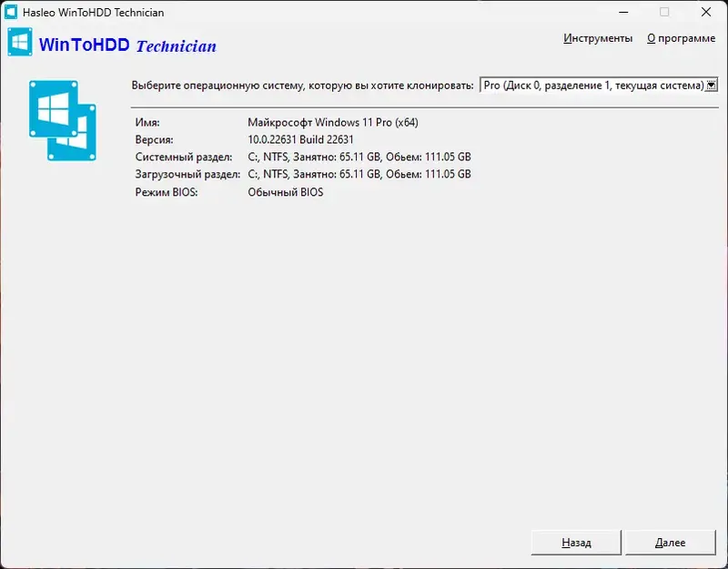Image resolution: width=728 pixels, height=569 pixels.
Task: Click the 10.0.22631 Build 22631 value
Action: [300, 140]
